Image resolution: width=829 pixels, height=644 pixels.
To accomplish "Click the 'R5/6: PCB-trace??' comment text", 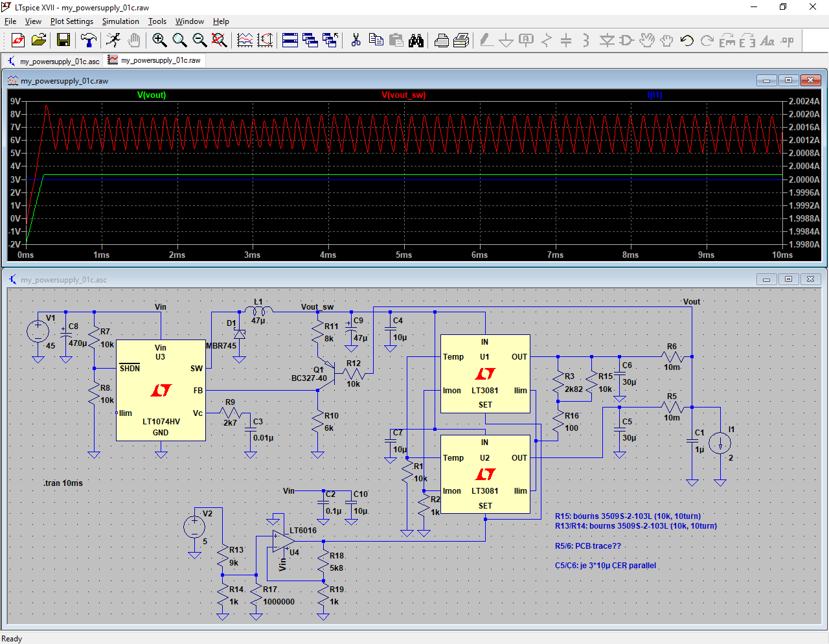I will coord(587,546).
